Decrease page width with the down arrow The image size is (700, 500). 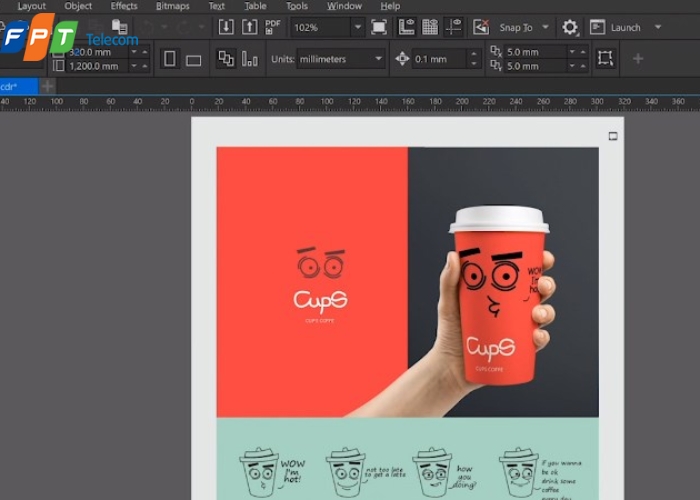click(x=134, y=52)
